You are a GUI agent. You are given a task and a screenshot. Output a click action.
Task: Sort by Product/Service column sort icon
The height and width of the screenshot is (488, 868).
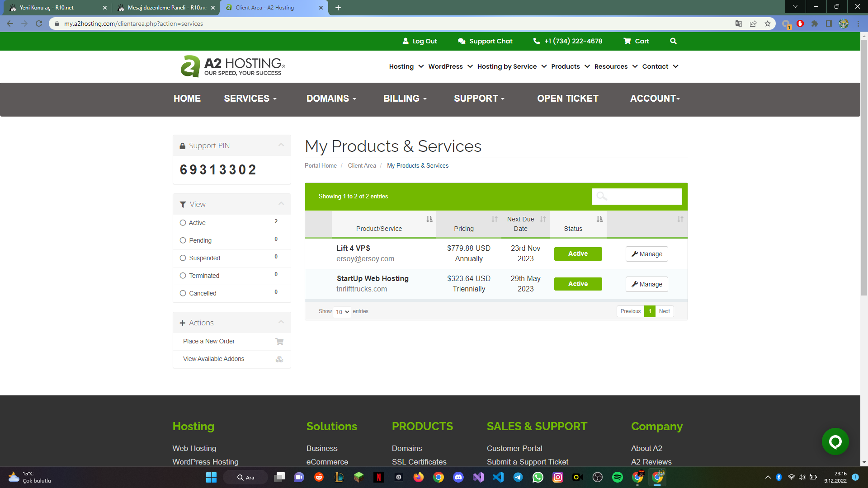pyautogui.click(x=429, y=219)
